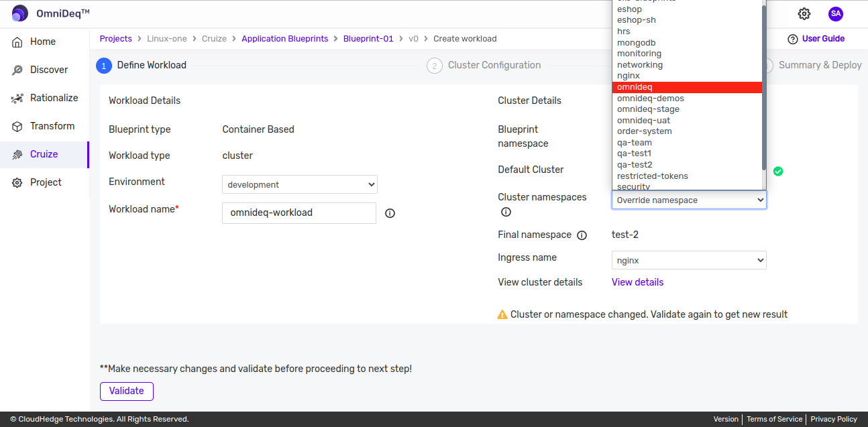Click Linux-one breadcrumb text
Image resolution: width=868 pixels, height=427 pixels.
(167, 39)
